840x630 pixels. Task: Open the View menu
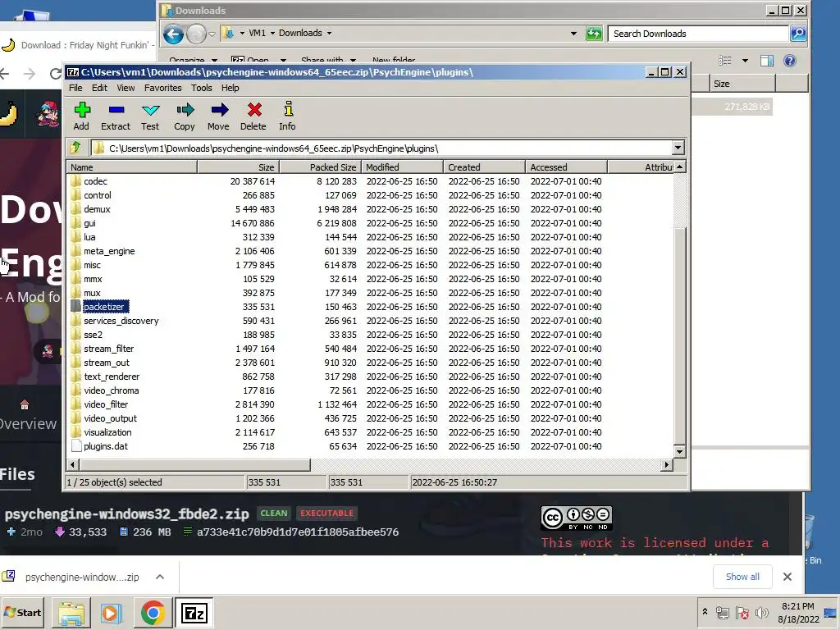[x=126, y=88]
